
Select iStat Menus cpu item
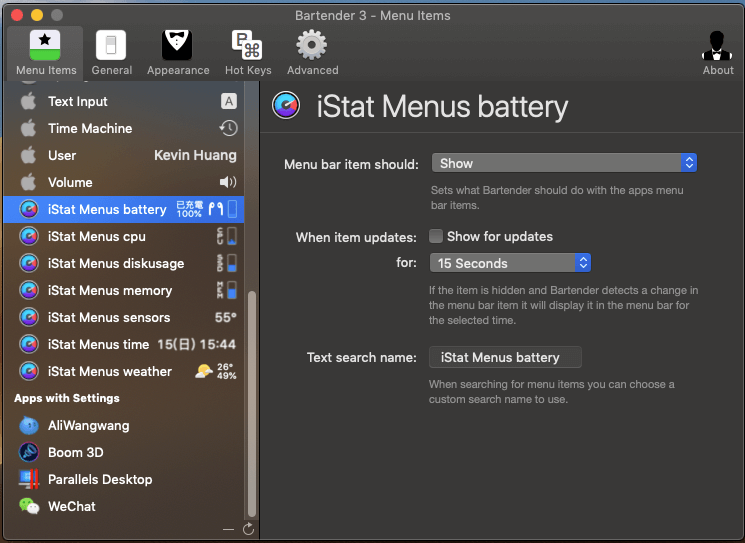124,236
